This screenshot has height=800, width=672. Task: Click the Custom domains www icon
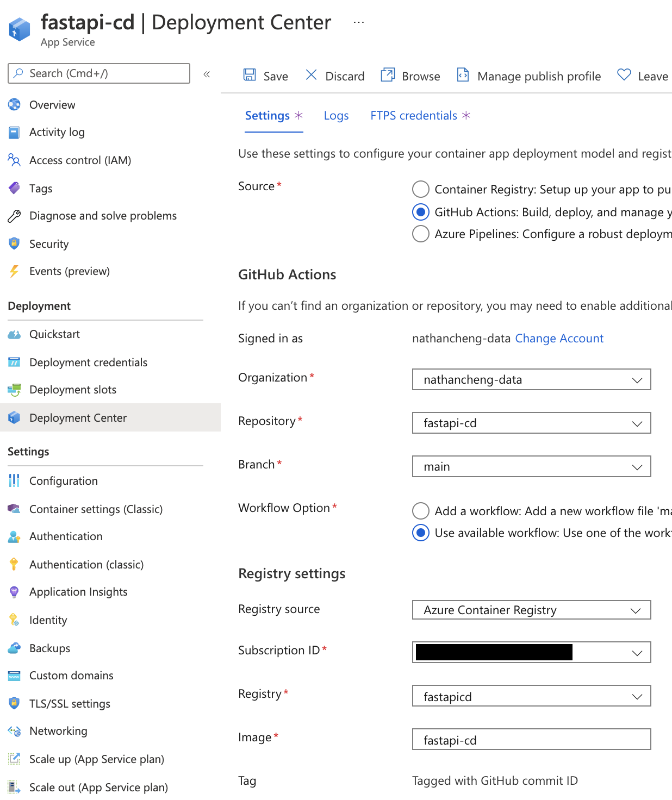(14, 676)
